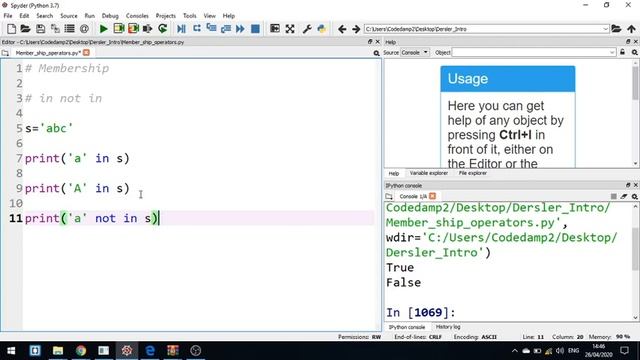Start debugging the file
This screenshot has height=360, width=640.
tap(182, 29)
